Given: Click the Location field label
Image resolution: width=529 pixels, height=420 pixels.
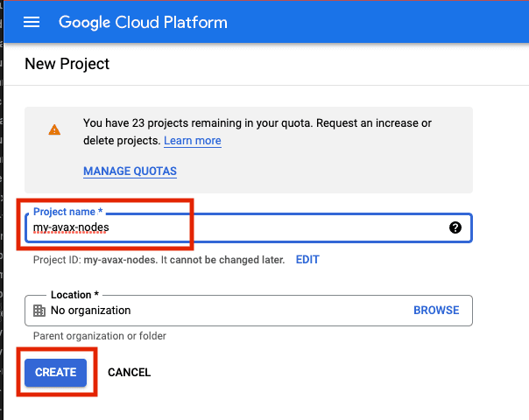Looking at the screenshot, I should pos(74,296).
